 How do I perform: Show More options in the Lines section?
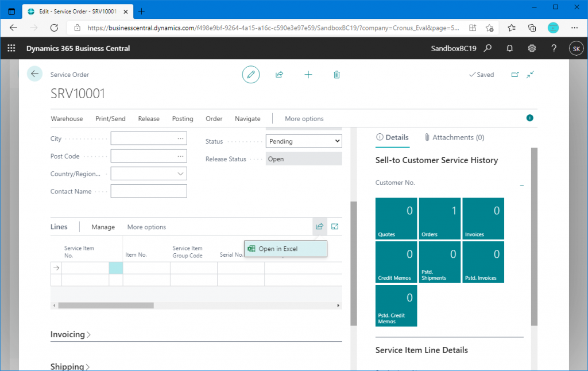(x=146, y=227)
